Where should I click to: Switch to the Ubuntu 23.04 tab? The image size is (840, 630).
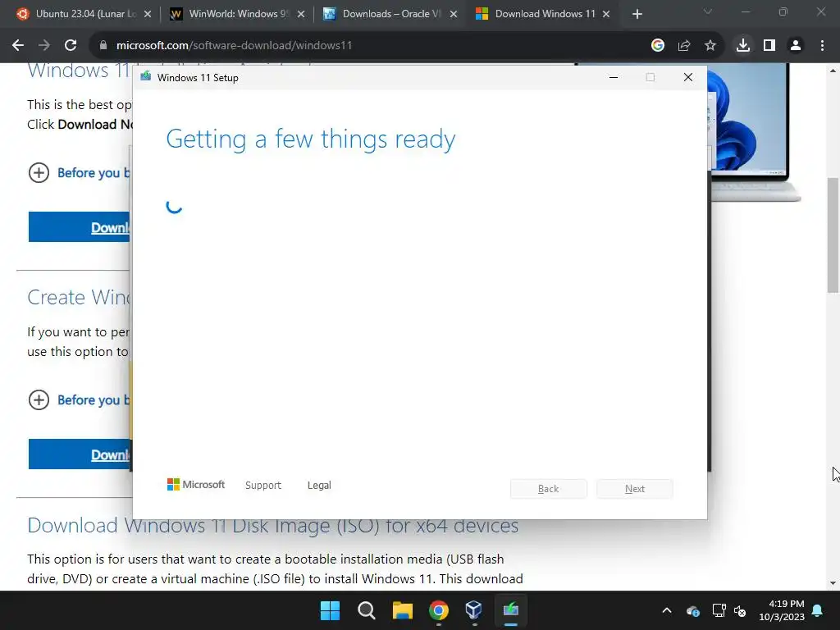coord(84,14)
